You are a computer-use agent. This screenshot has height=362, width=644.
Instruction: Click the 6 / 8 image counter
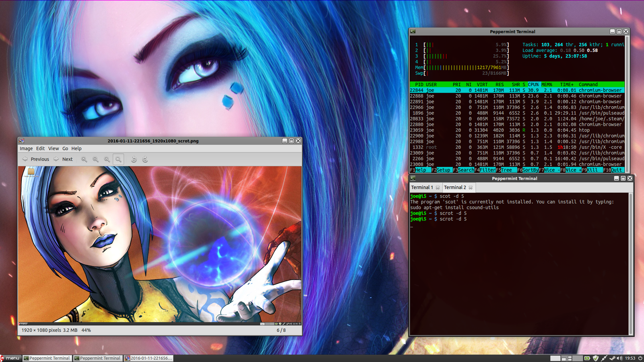pos(281,330)
